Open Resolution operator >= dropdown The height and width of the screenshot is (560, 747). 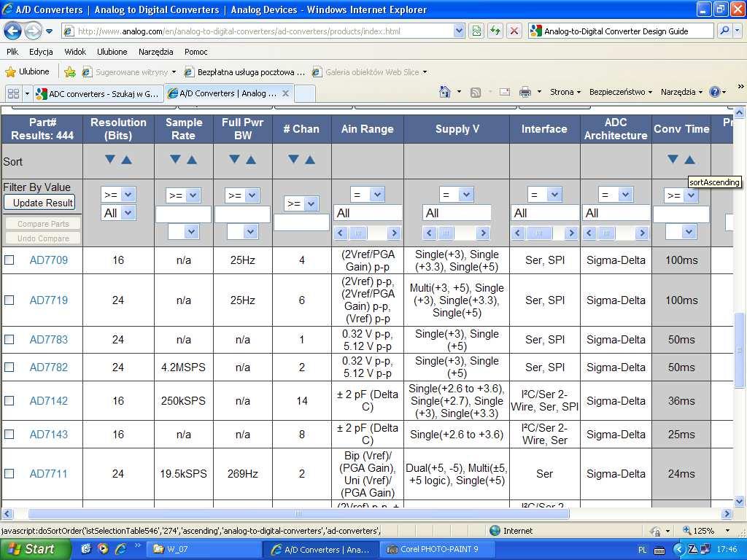[118, 195]
